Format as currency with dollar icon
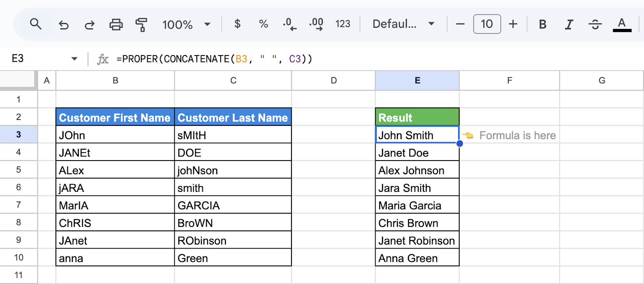The height and width of the screenshot is (284, 644). point(237,24)
